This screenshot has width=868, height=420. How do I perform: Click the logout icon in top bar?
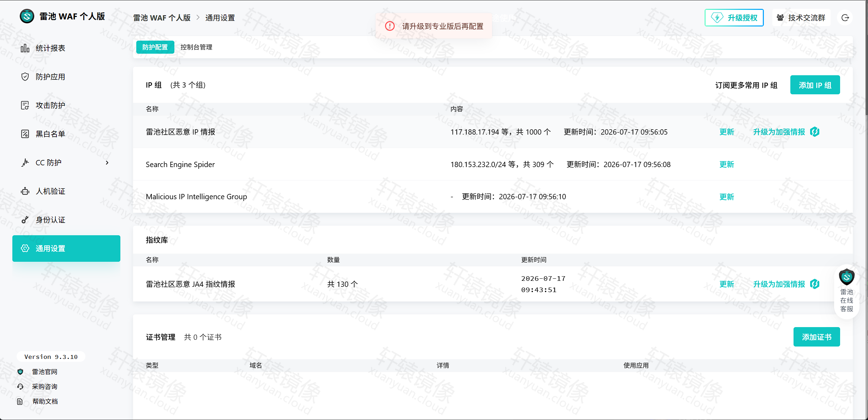[845, 18]
